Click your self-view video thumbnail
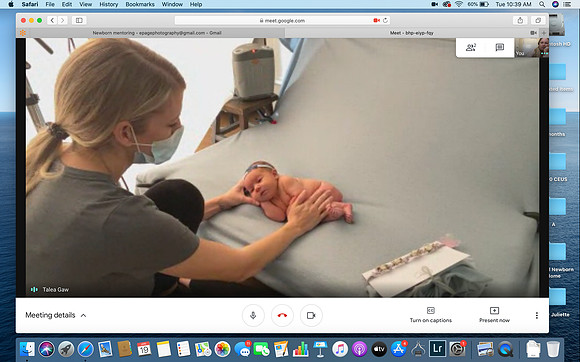This screenshot has width=580, height=362. [x=532, y=47]
